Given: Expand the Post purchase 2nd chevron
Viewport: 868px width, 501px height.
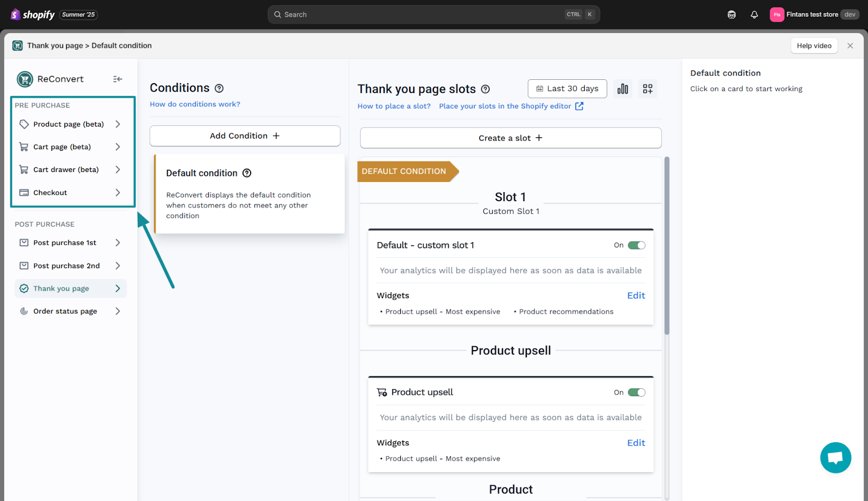Looking at the screenshot, I should coord(118,266).
